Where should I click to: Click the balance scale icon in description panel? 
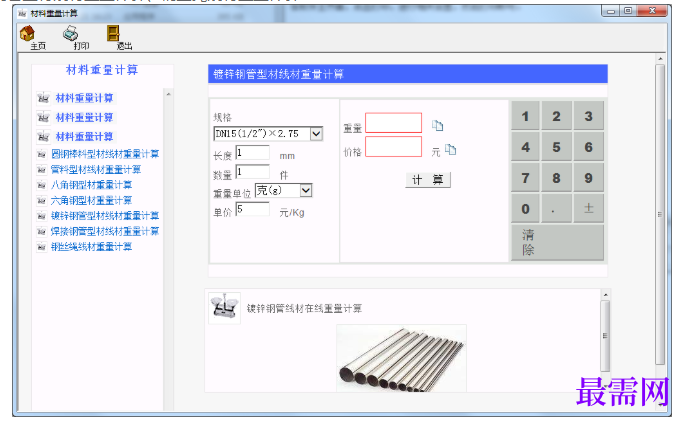224,308
